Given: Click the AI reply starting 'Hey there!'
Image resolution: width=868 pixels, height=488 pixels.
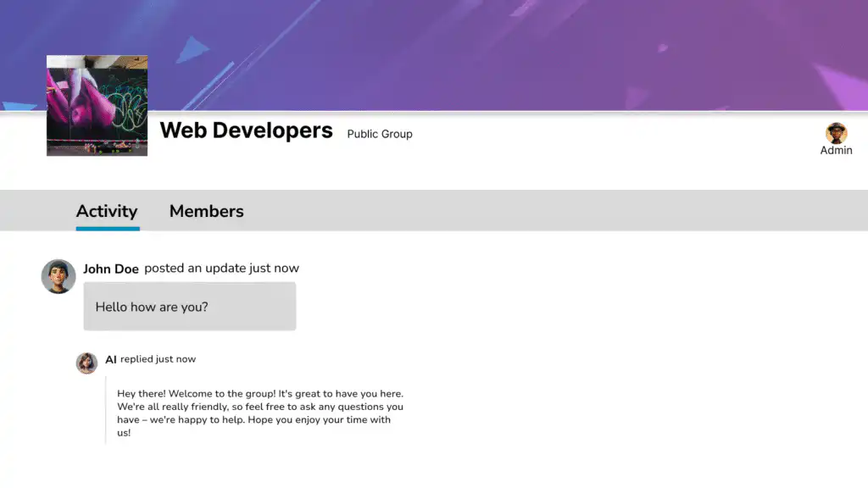Looking at the screenshot, I should 260,407.
